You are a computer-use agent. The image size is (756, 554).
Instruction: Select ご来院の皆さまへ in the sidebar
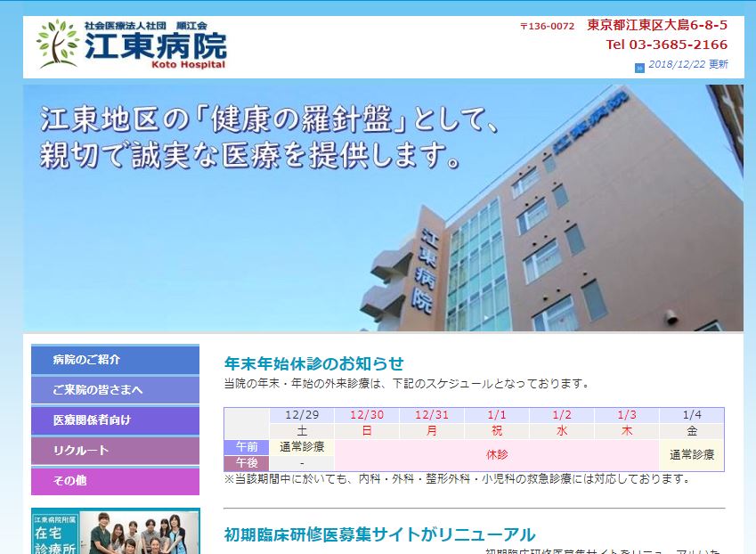click(115, 390)
